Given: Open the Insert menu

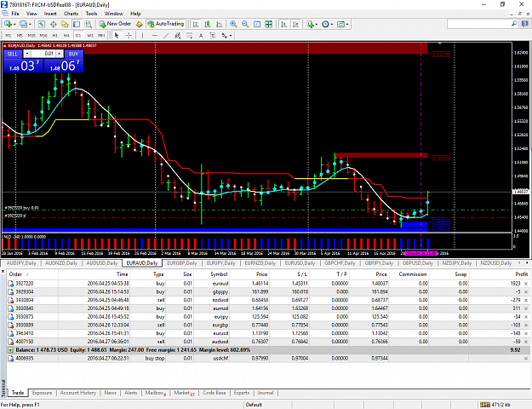Looking at the screenshot, I should click(50, 14).
